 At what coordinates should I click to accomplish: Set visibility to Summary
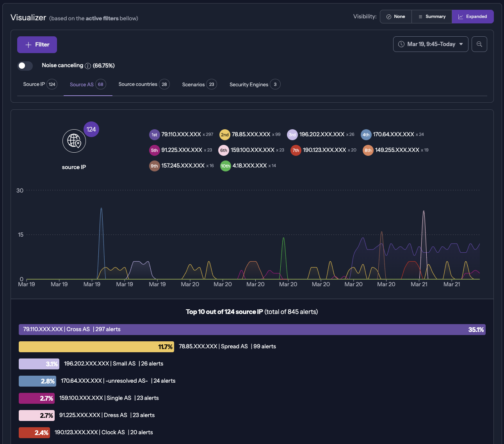(431, 17)
